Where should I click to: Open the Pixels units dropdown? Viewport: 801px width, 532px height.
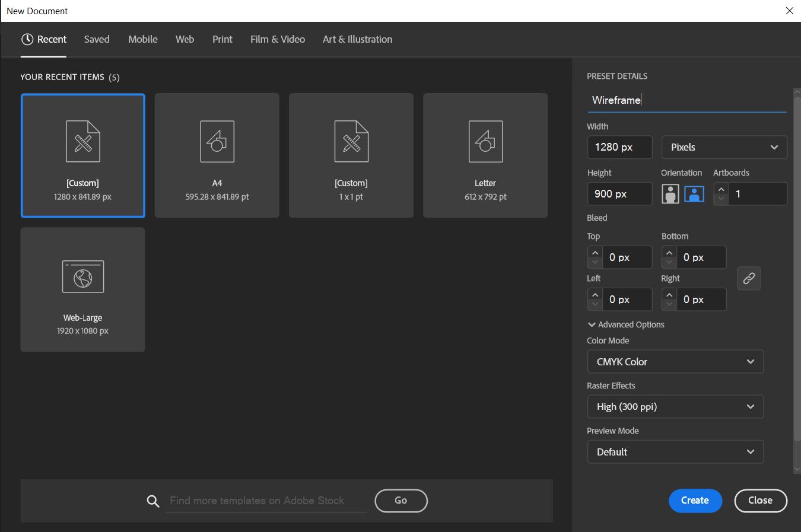point(724,147)
